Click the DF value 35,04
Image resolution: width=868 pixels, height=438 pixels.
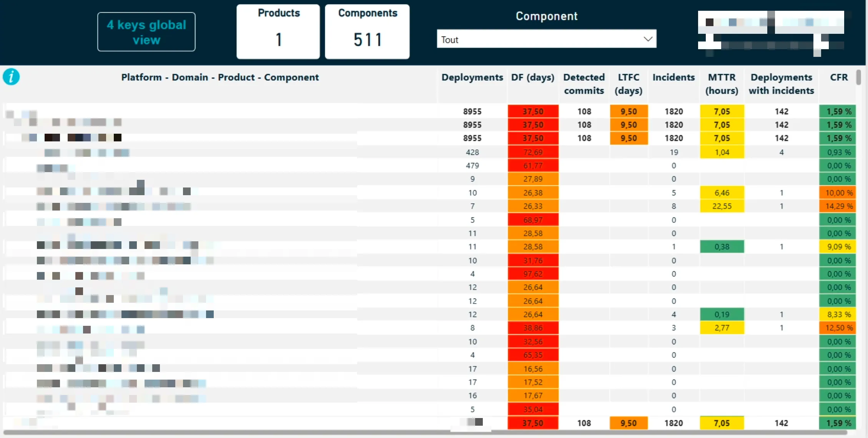[x=533, y=409]
